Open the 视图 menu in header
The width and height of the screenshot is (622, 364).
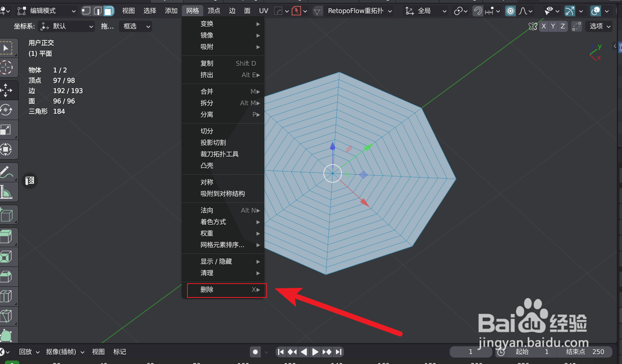click(128, 11)
